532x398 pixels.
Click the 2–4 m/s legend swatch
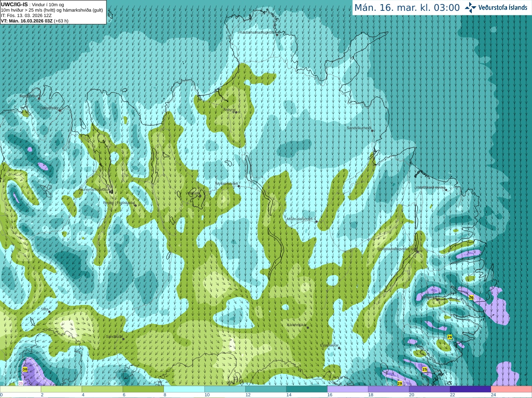[x=61, y=389]
